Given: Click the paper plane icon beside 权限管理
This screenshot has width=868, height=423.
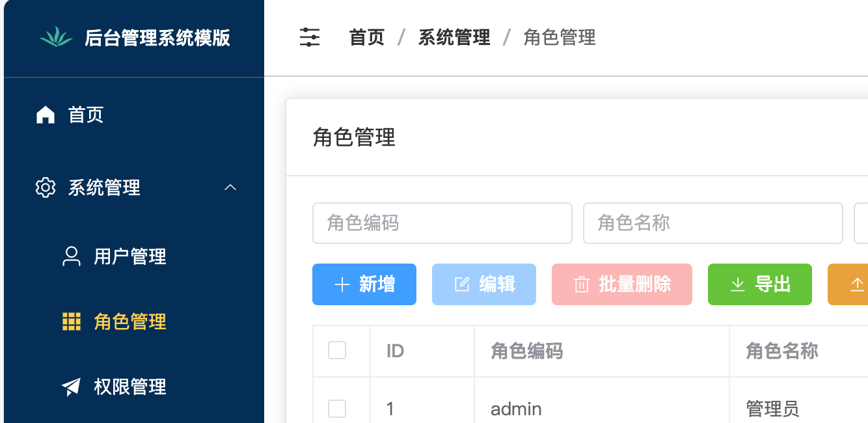Looking at the screenshot, I should coord(71,387).
